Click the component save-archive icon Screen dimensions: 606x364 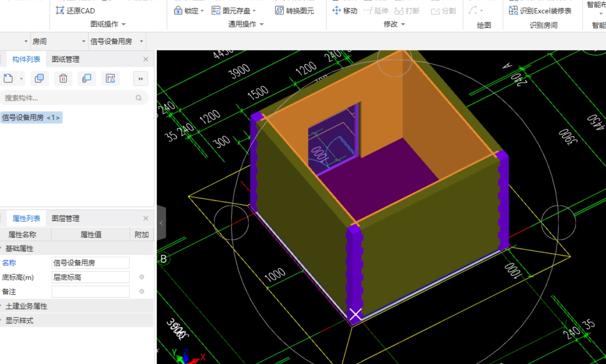[x=110, y=78]
